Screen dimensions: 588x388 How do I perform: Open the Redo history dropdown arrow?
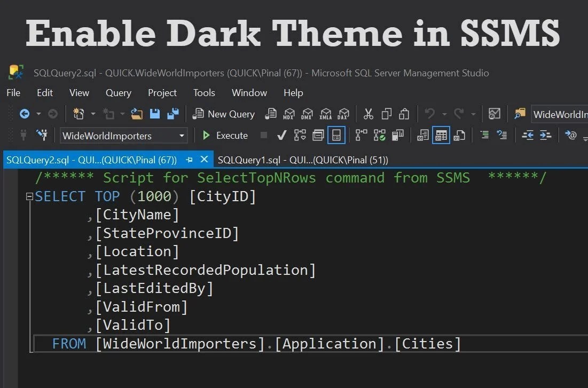pyautogui.click(x=473, y=114)
